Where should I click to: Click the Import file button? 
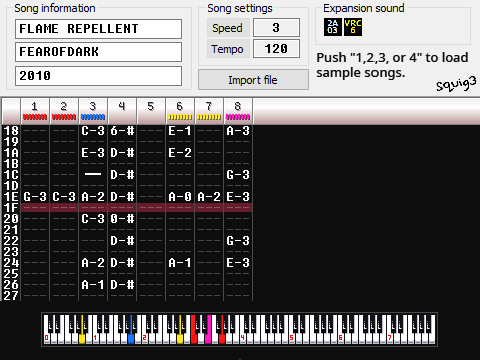tap(253, 80)
